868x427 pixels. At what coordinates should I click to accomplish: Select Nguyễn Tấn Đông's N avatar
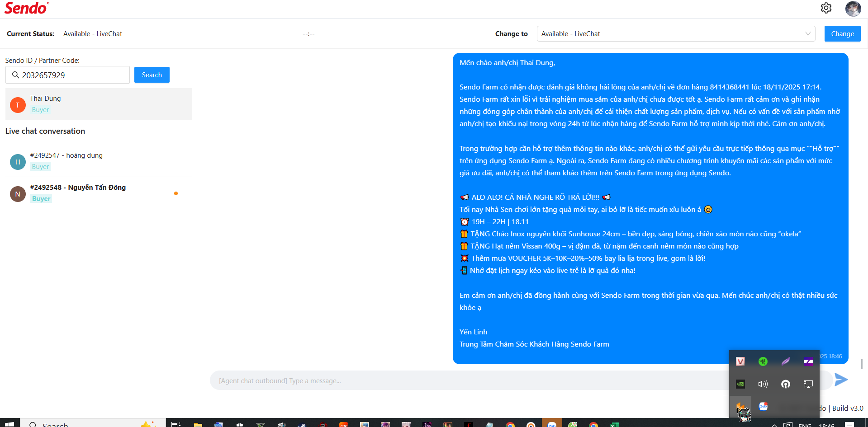pyautogui.click(x=18, y=194)
